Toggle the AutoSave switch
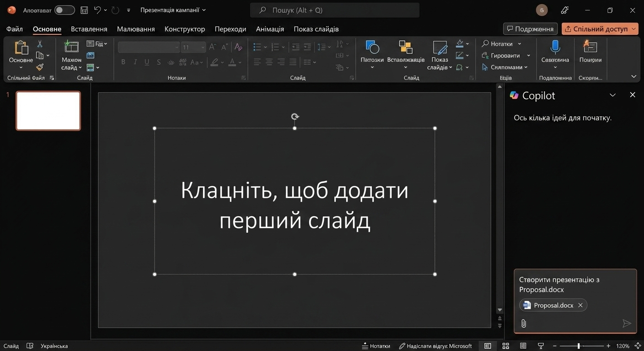 (x=64, y=10)
